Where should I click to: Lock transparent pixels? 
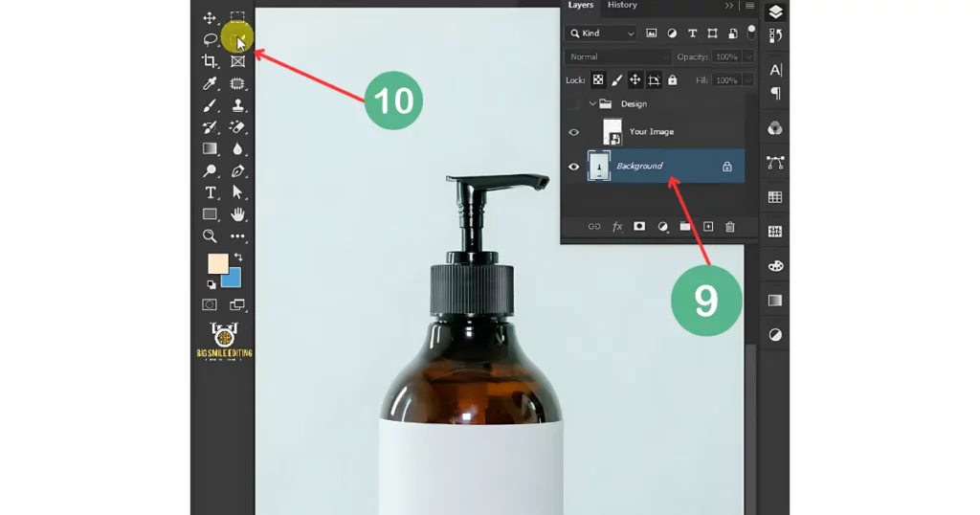pyautogui.click(x=598, y=80)
